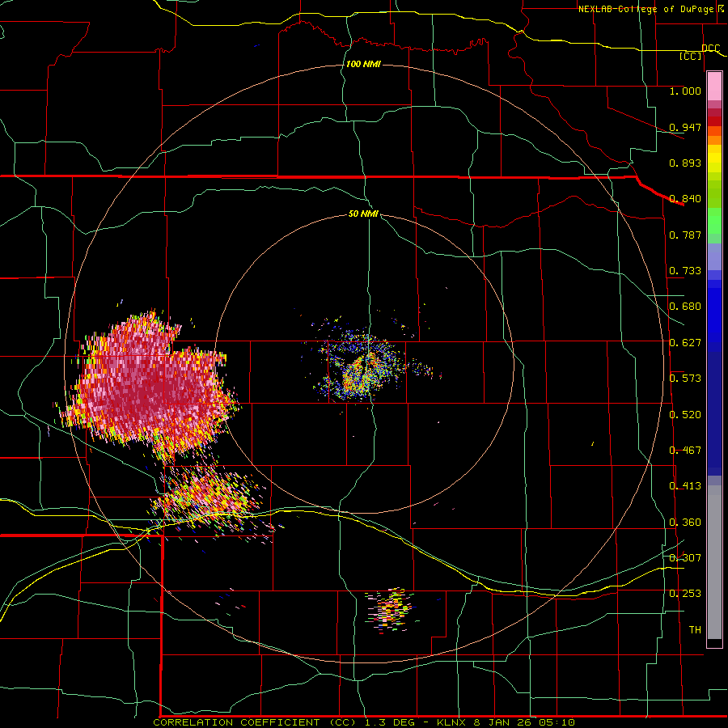Click the 0.520 color scale label
The image size is (728, 728).
tap(685, 415)
